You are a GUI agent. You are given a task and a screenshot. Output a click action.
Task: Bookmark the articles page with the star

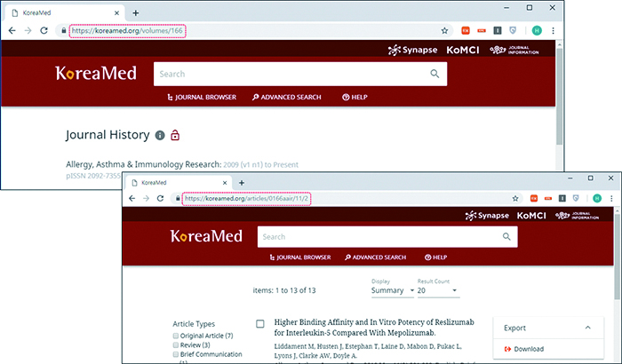coord(515,198)
